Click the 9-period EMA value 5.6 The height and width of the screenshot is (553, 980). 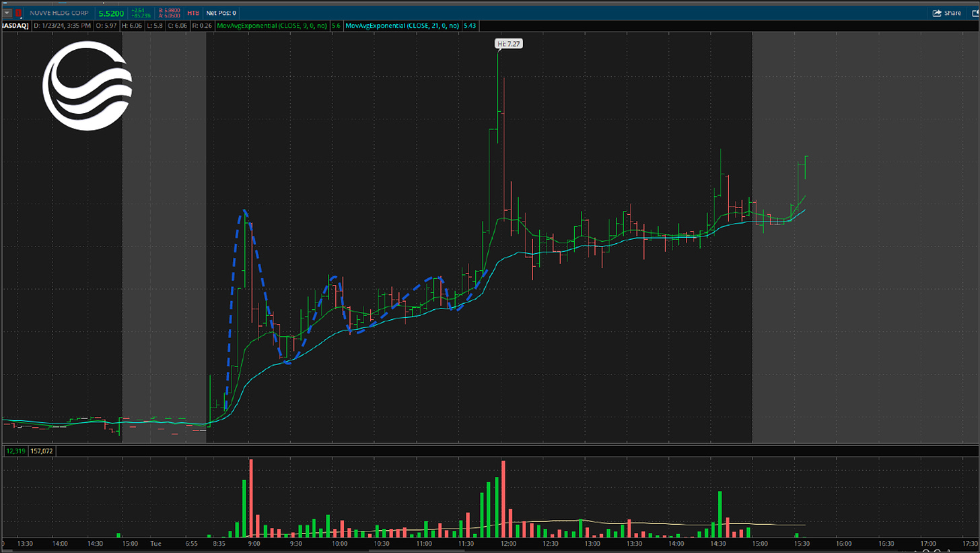point(336,25)
